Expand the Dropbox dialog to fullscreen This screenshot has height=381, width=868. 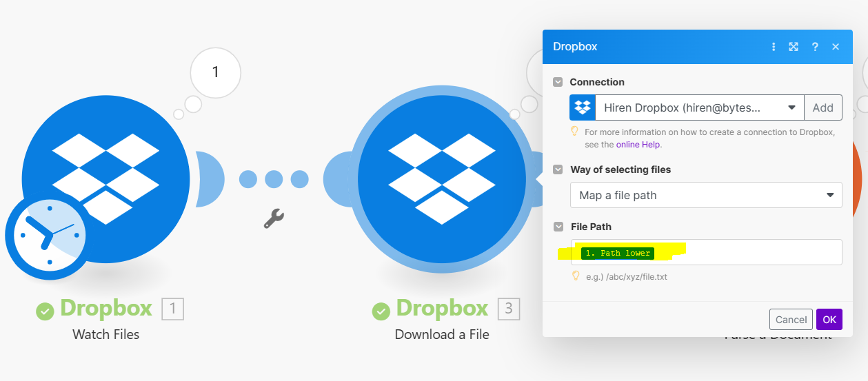(x=794, y=47)
